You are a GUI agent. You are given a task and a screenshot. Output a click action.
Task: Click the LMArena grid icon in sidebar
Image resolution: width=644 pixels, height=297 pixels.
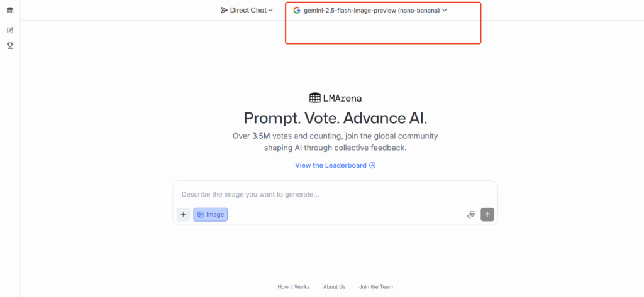10,10
